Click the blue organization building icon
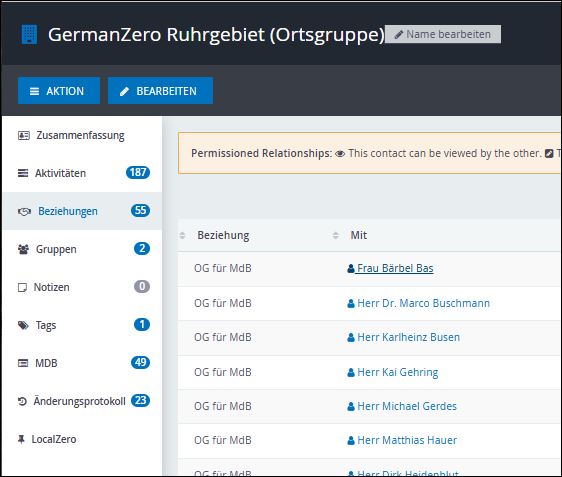 point(29,34)
